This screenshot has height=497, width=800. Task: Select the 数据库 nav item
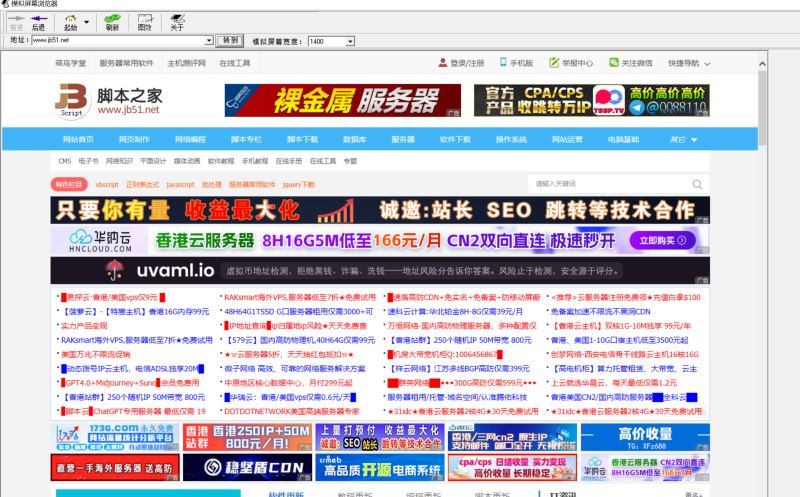(x=355, y=139)
